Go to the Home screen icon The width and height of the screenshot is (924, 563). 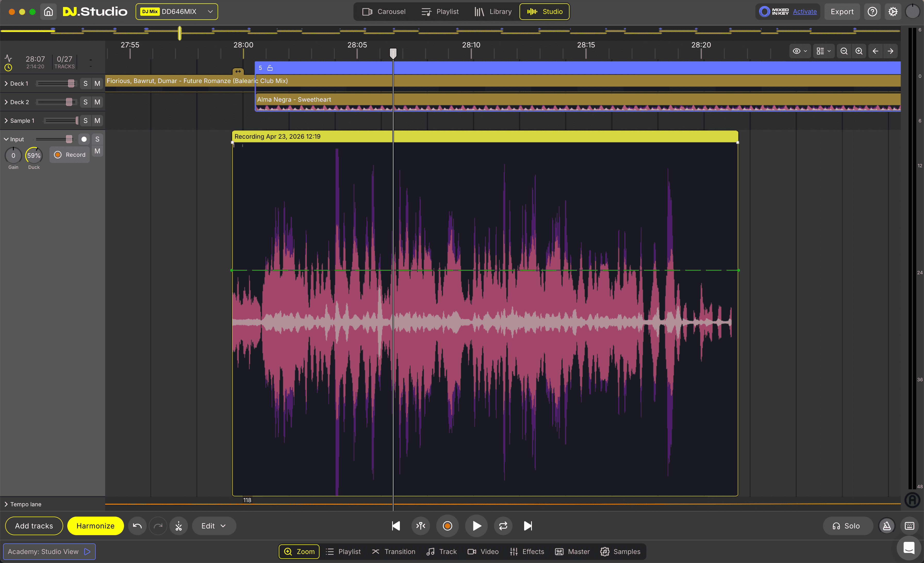48,12
